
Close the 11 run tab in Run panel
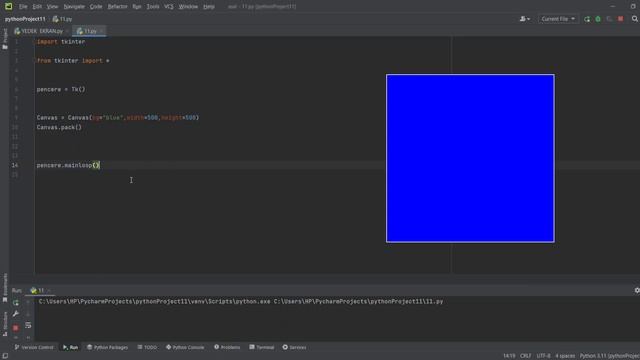tap(49, 291)
